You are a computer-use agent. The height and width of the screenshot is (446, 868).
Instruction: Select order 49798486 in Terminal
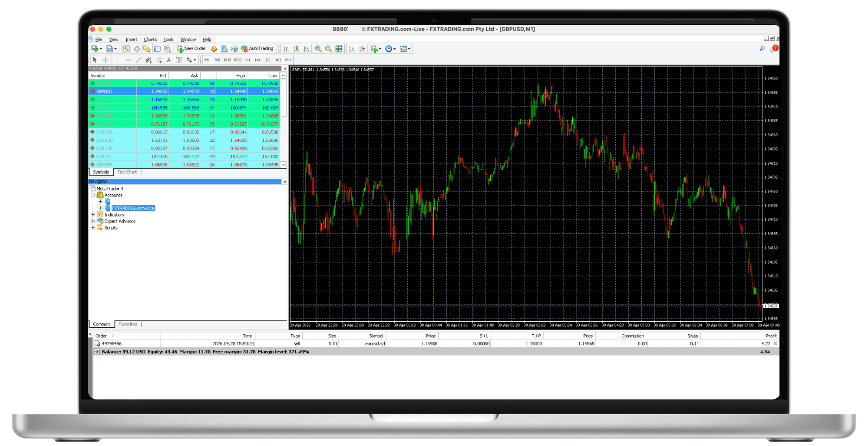click(x=436, y=343)
